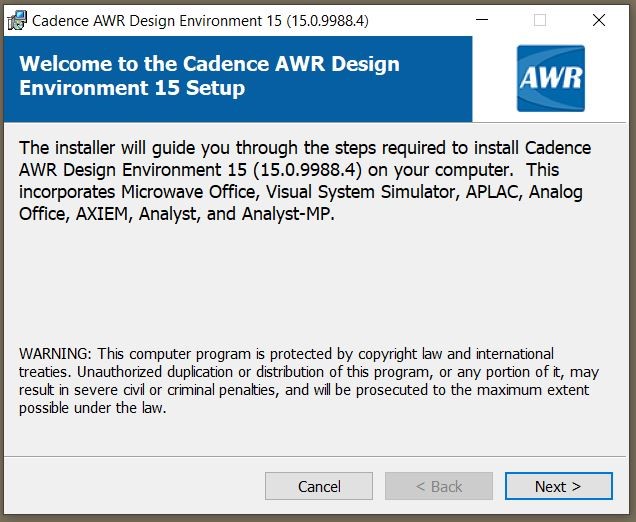Image resolution: width=636 pixels, height=522 pixels.
Task: Click 'possible under the law.' text line
Action: click(x=93, y=408)
